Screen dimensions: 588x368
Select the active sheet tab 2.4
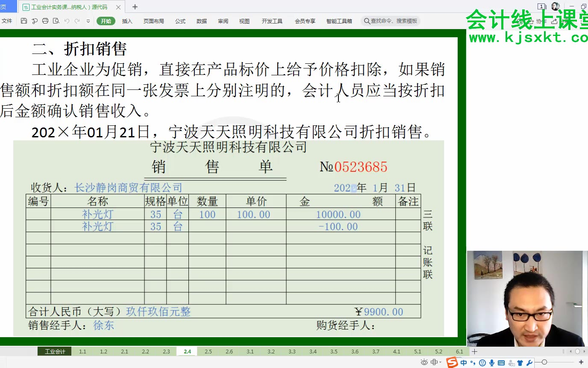pyautogui.click(x=187, y=351)
